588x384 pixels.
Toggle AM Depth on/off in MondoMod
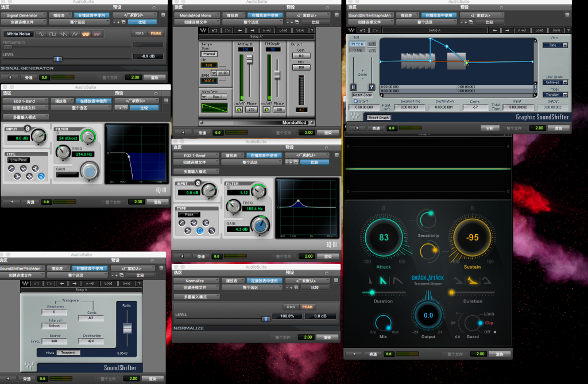pos(239,110)
